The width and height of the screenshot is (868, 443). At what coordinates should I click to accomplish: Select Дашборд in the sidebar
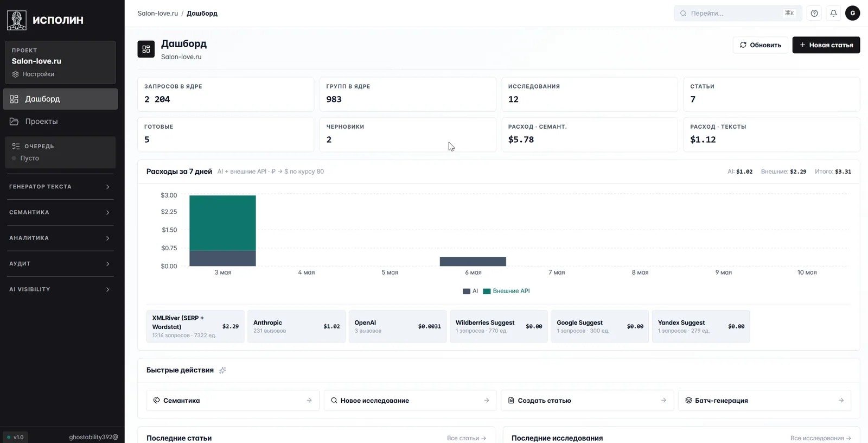pyautogui.click(x=60, y=99)
